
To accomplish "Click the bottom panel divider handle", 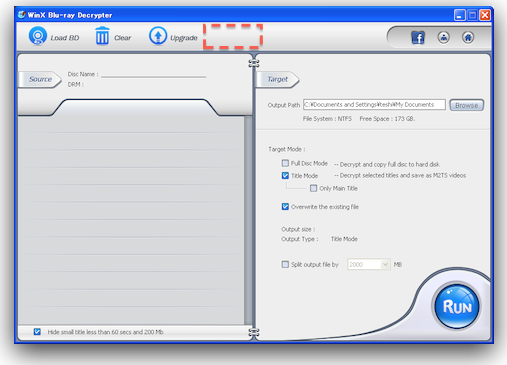I will (x=254, y=332).
